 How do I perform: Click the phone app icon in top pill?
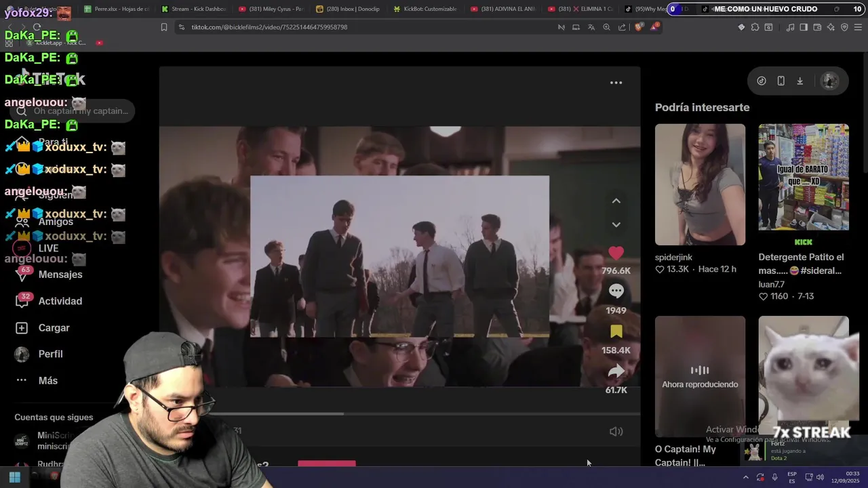(781, 81)
